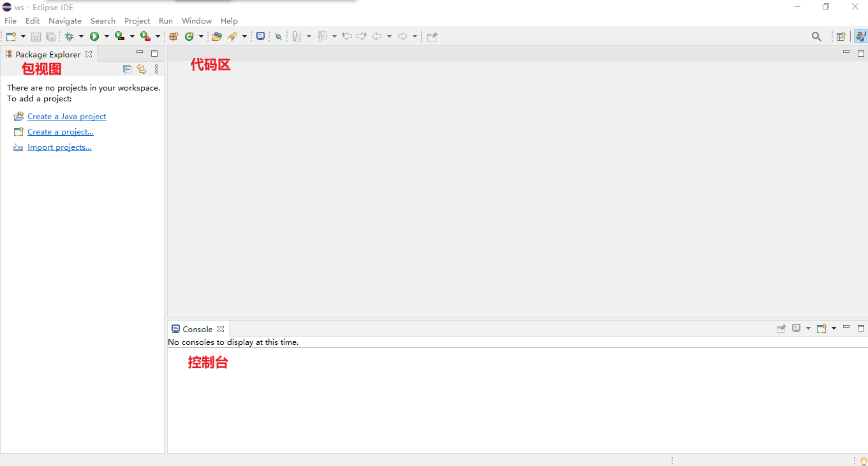Open the Edit menu
868x466 pixels.
[x=33, y=20]
